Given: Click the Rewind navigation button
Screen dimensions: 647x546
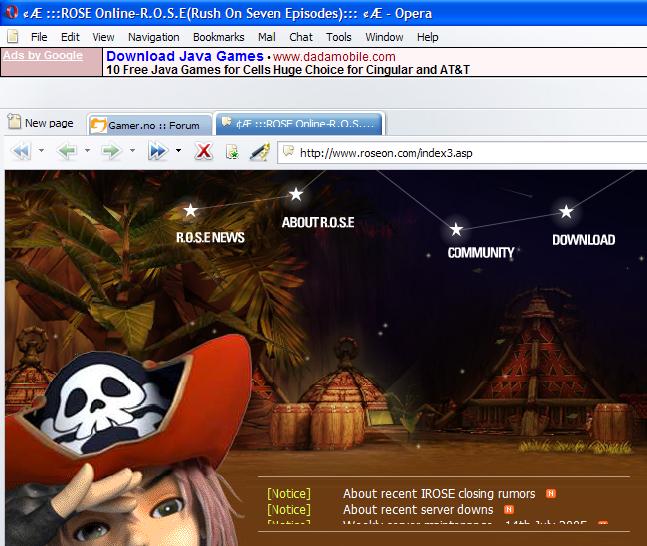Looking at the screenshot, I should (x=21, y=151).
